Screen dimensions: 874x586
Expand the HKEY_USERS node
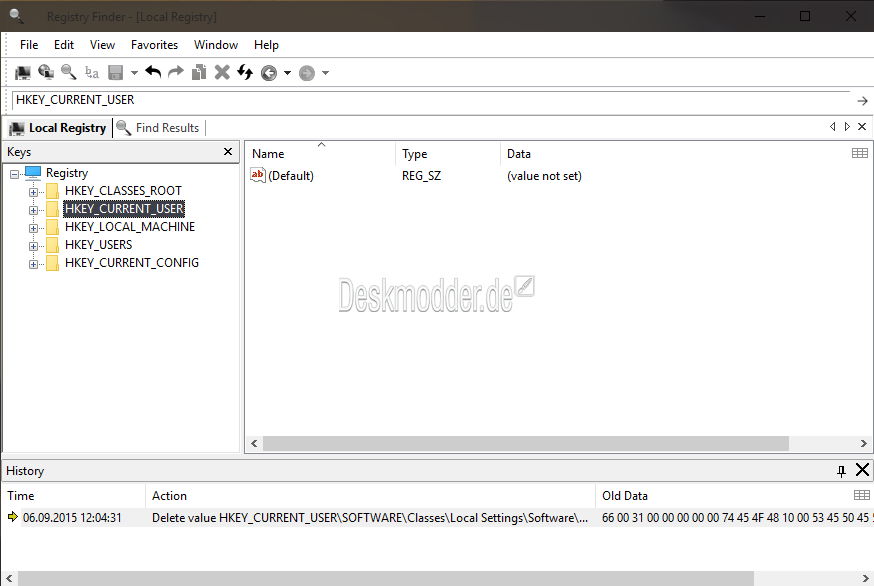(x=33, y=246)
